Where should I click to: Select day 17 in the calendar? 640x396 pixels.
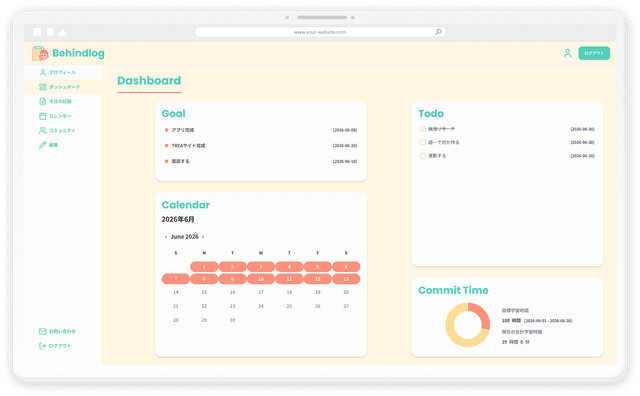pyautogui.click(x=261, y=292)
